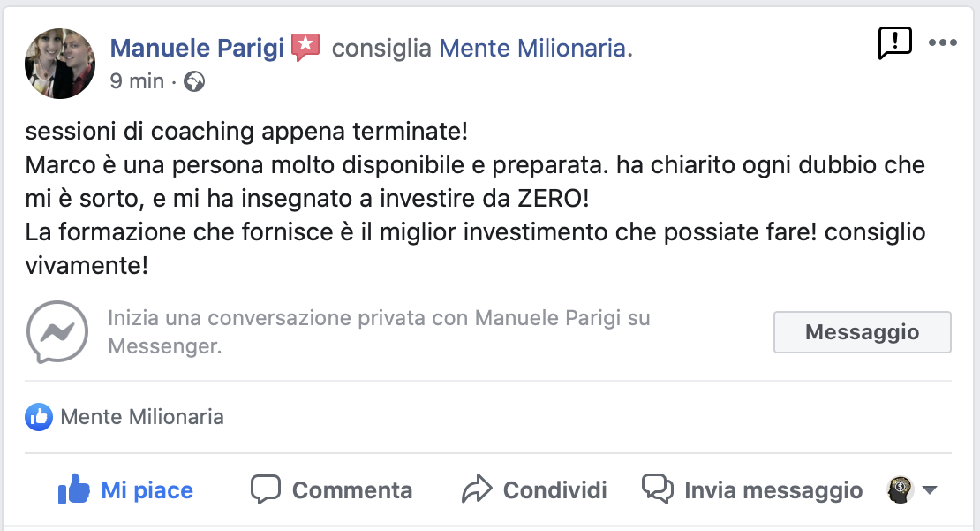This screenshot has width=980, height=531.
Task: Open the Mente Milionaria page link in header
Action: [532, 48]
